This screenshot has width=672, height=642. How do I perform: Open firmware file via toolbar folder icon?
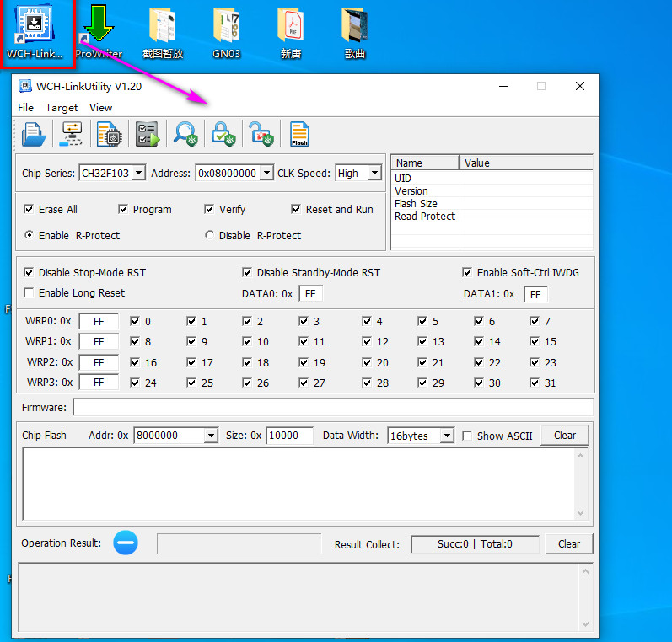34,134
